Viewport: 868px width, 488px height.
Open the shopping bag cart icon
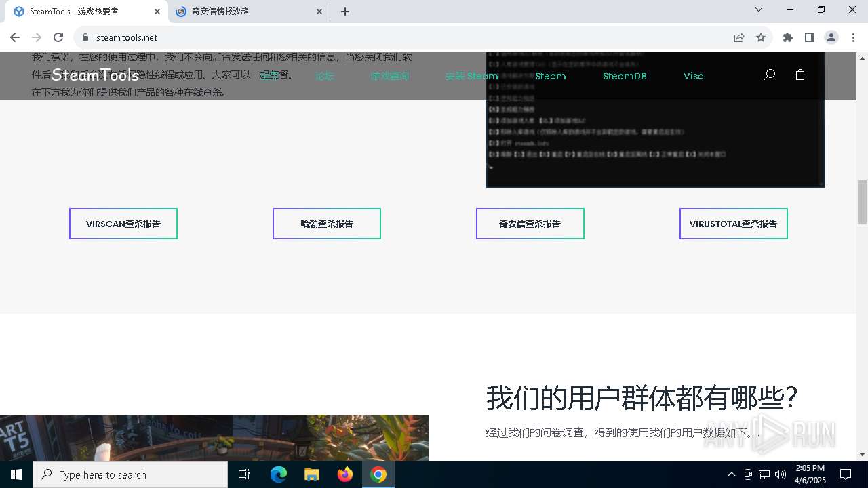click(800, 75)
